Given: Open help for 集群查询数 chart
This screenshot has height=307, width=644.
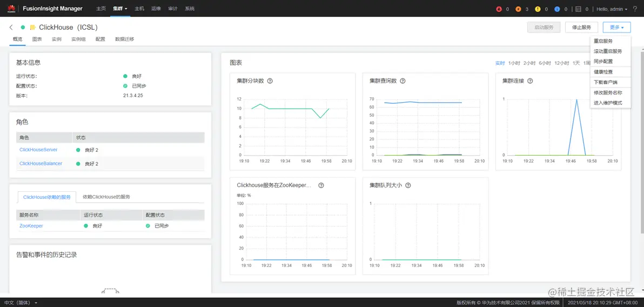Looking at the screenshot, I should tap(403, 81).
